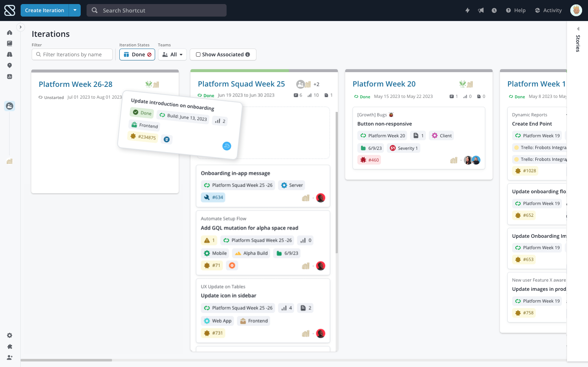588x367 pixels.
Task: Click the warning badge on Add GQL mutation card
Action: click(x=209, y=240)
